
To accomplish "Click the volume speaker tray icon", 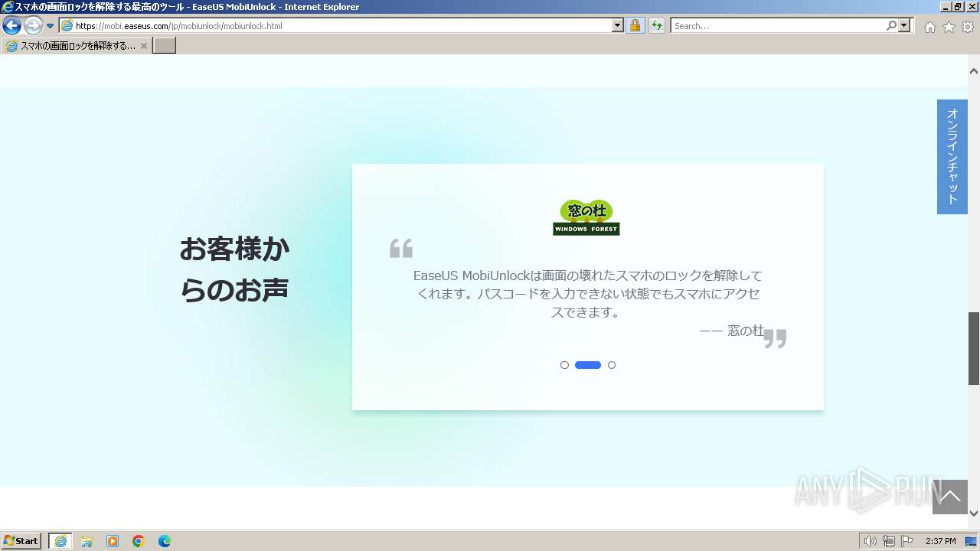I will (870, 541).
